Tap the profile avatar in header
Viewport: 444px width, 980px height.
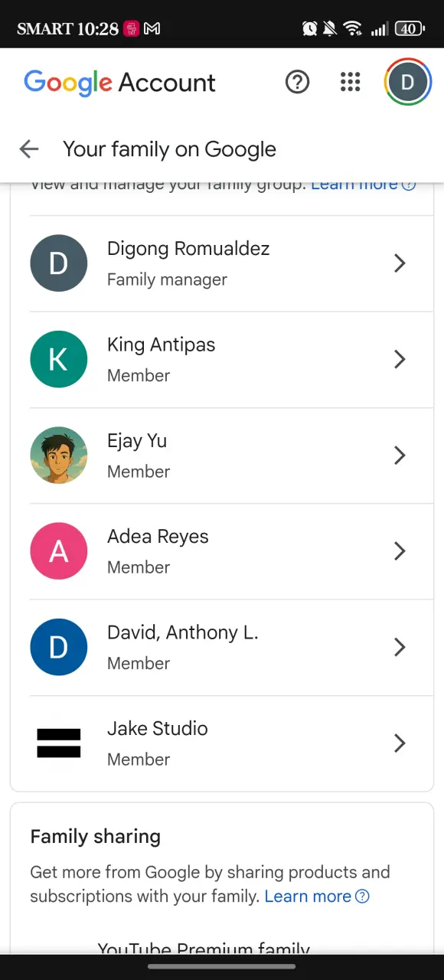pyautogui.click(x=408, y=82)
